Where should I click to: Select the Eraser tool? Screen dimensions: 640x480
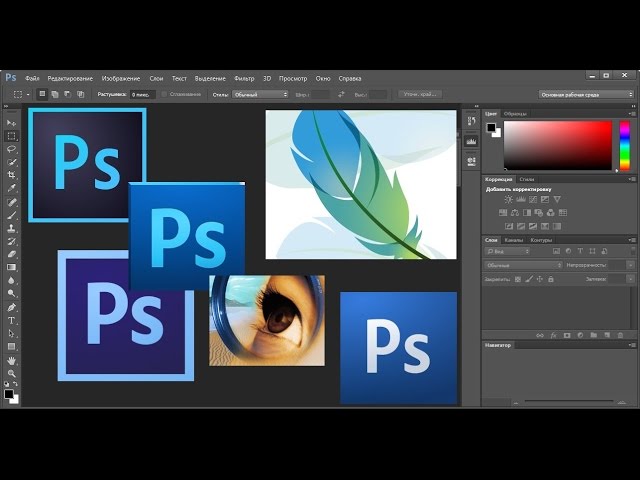tap(11, 254)
